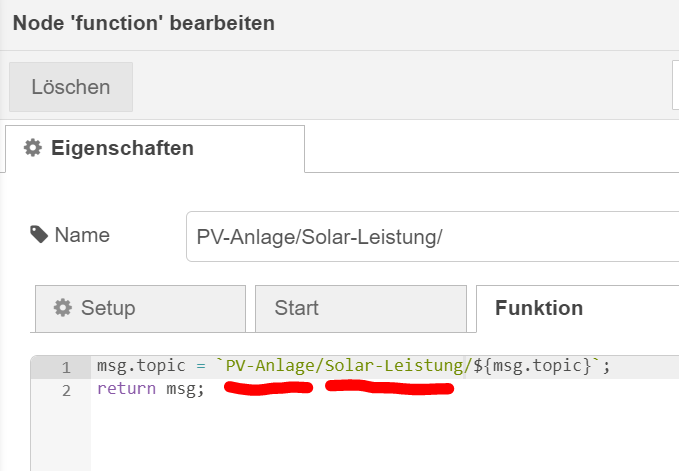Focus the Name field containing PV-Anlage/Solar-Leistung/
Screen dimensions: 679x471
click(433, 236)
